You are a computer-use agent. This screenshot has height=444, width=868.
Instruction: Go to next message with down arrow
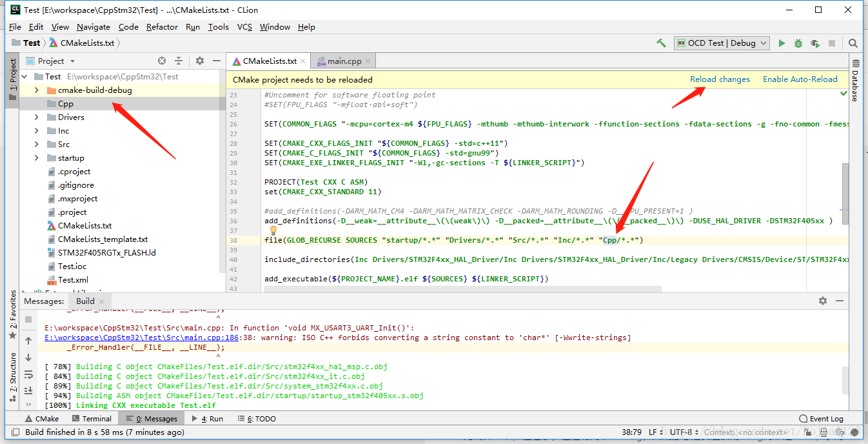click(x=28, y=358)
